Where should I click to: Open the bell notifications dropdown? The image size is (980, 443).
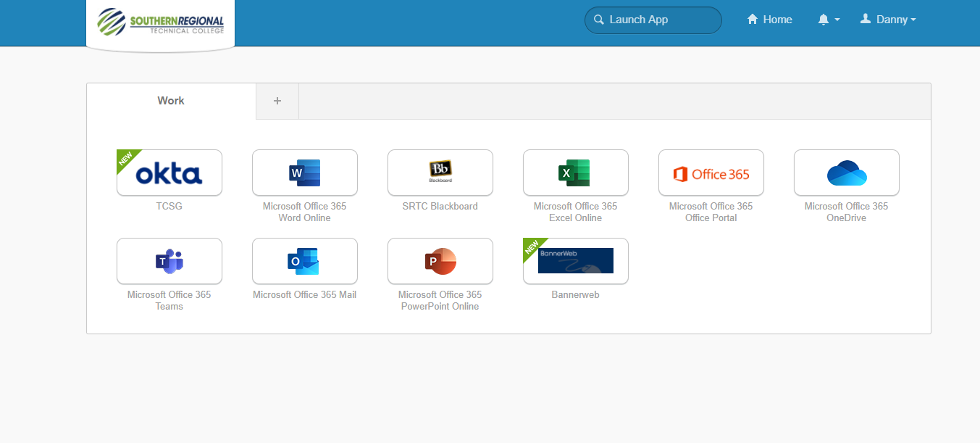click(829, 20)
